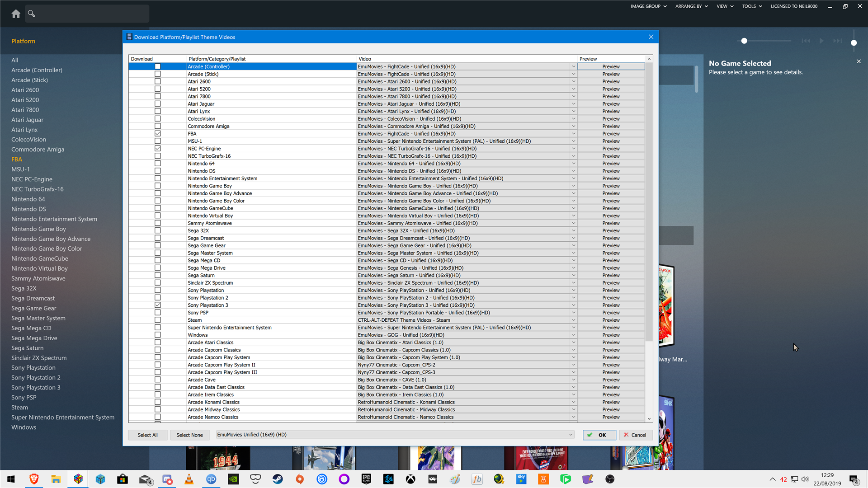
Task: Enable download for Nintendo 64
Action: [x=157, y=164]
